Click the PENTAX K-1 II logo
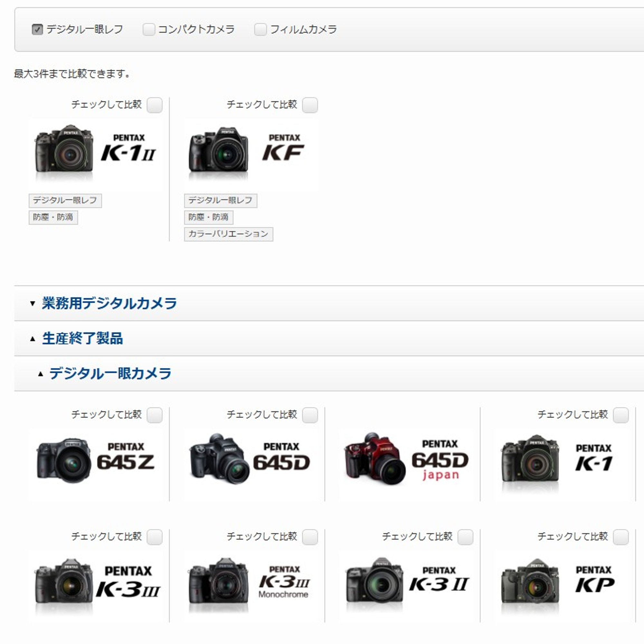Viewport: 644px width, 644px height. click(x=129, y=147)
